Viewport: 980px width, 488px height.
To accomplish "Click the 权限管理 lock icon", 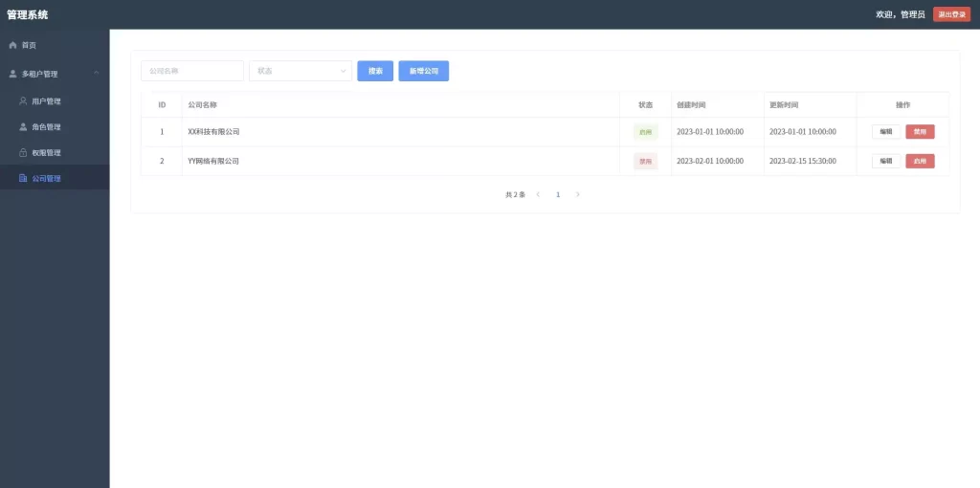I will (x=23, y=152).
